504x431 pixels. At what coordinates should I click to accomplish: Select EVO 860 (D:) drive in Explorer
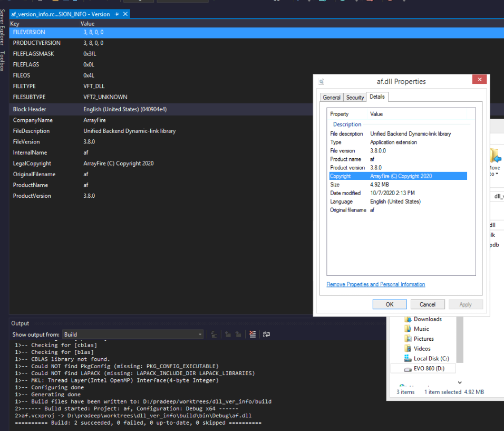pos(423,369)
